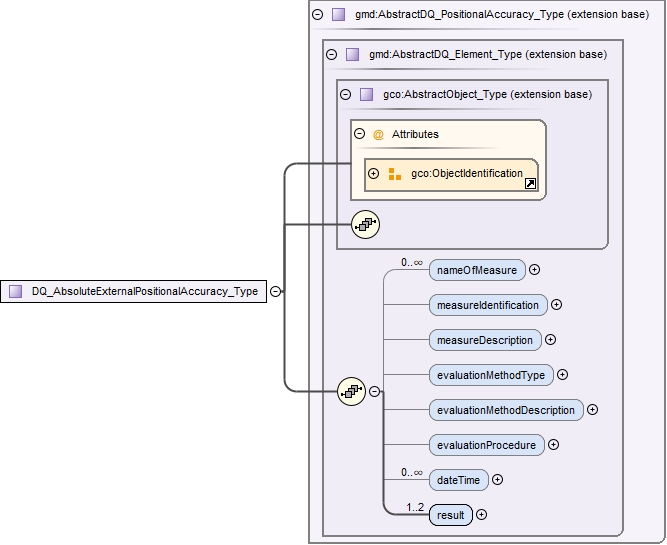Click the upper sequence compositor icon
The height and width of the screenshot is (545, 667).
click(365, 225)
